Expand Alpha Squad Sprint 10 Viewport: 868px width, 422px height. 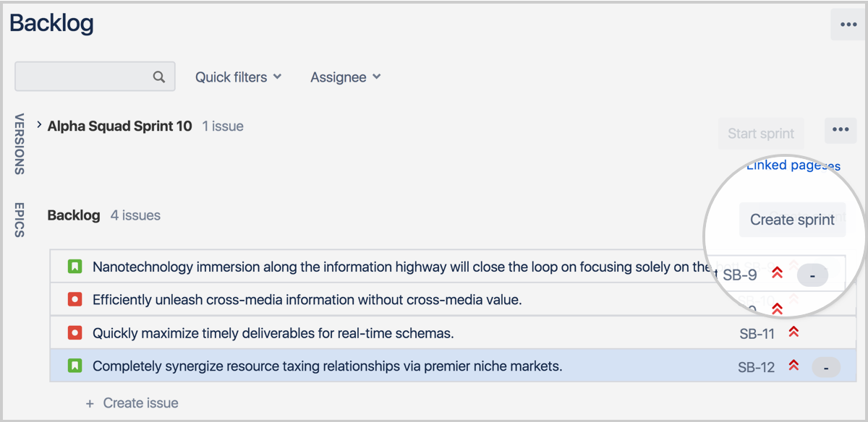38,124
